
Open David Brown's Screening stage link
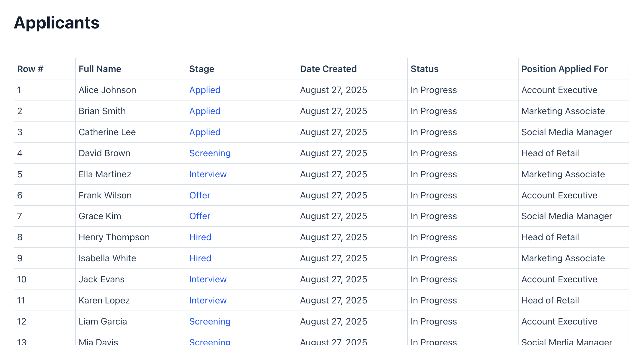point(210,153)
